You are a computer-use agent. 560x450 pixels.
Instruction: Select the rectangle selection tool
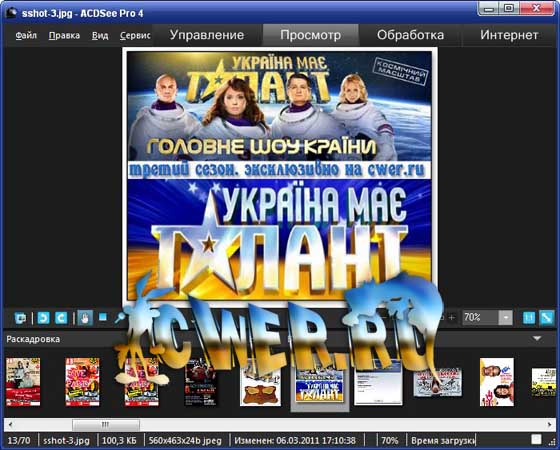(103, 317)
